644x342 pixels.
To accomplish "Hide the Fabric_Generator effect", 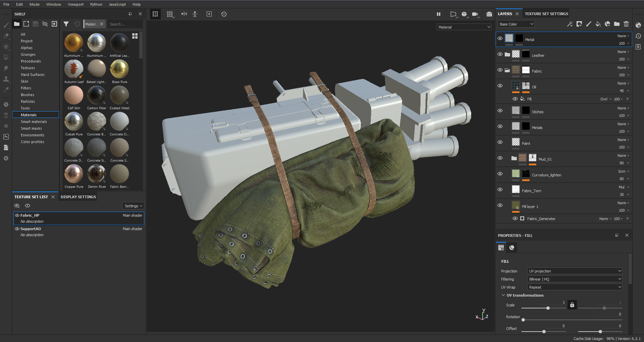I will pos(515,219).
